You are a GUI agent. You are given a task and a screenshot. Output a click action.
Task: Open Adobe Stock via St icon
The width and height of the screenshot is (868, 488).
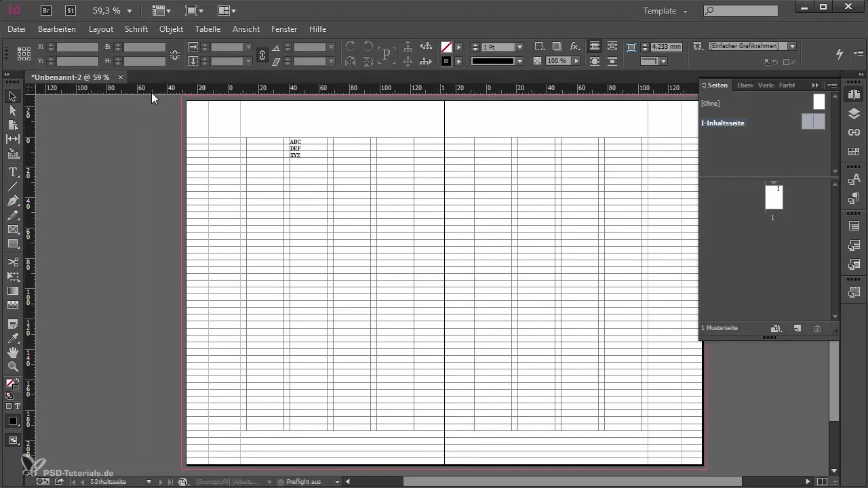pyautogui.click(x=71, y=10)
